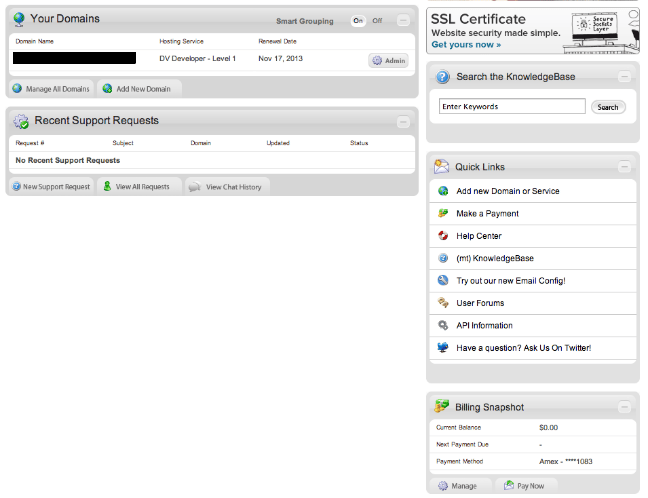Click the globe icon beside Your Domains

(x=19, y=19)
